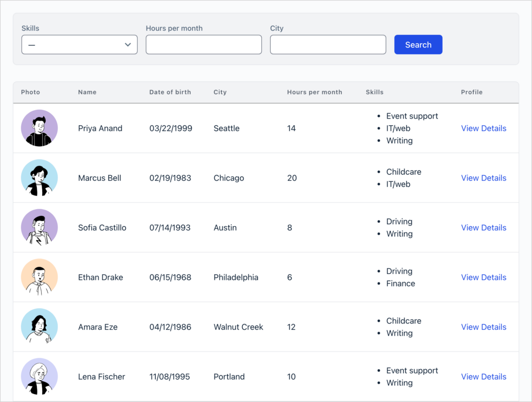Focus the Hours per month input field
The height and width of the screenshot is (402, 532).
(204, 45)
